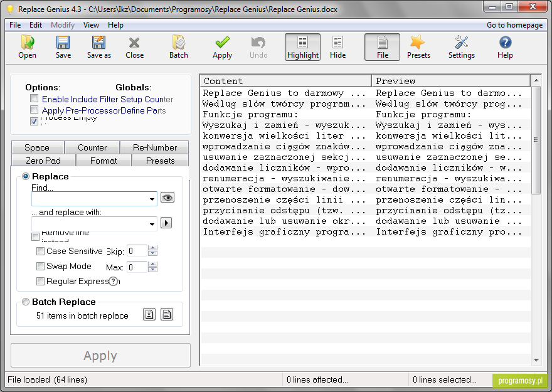Click the Undo toolbar icon
Viewport: 552px width, 392px height.
point(258,47)
